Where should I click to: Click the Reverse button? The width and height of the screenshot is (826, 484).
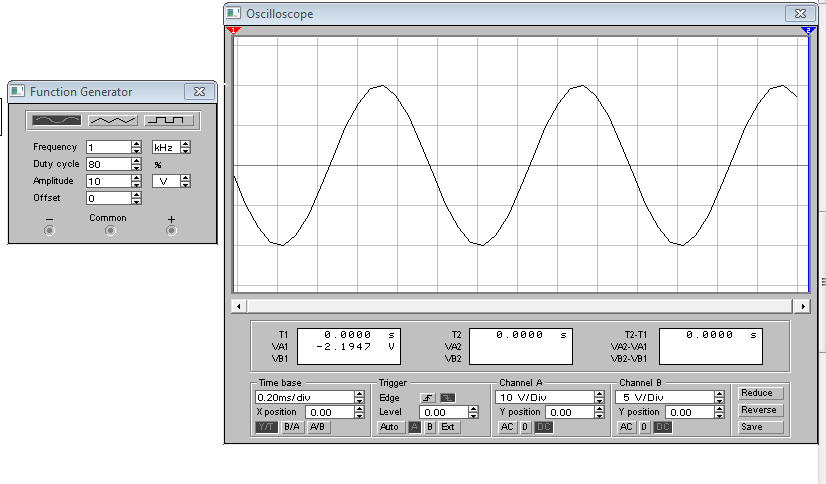pos(761,410)
